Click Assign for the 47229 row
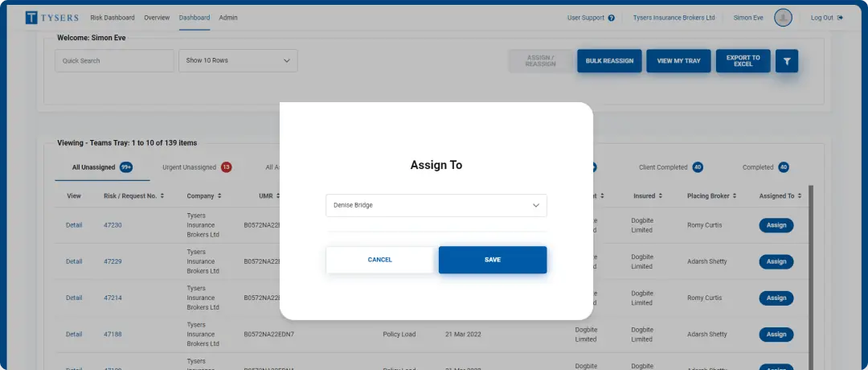The height and width of the screenshot is (370, 868). click(776, 261)
